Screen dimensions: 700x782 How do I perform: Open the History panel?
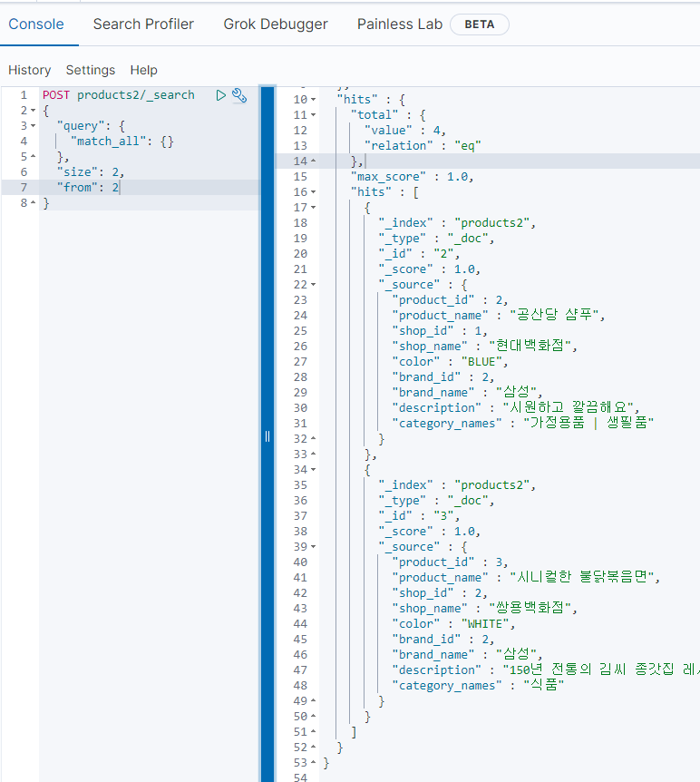30,70
